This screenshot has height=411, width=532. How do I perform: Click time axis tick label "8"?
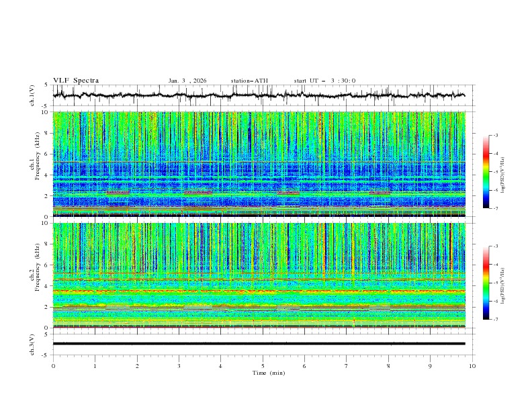[388, 366]
